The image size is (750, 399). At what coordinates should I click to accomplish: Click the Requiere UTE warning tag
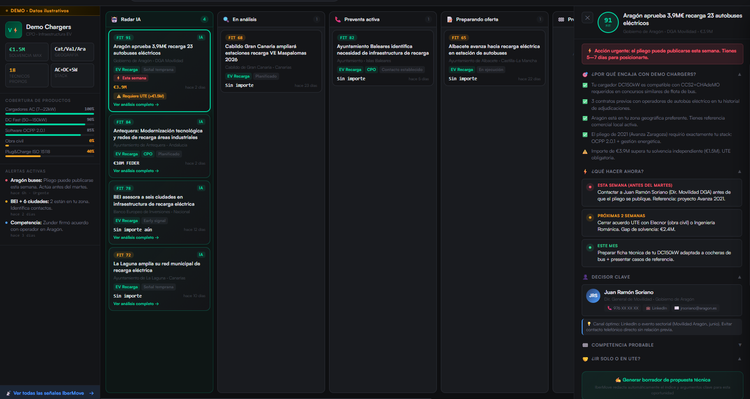point(140,96)
